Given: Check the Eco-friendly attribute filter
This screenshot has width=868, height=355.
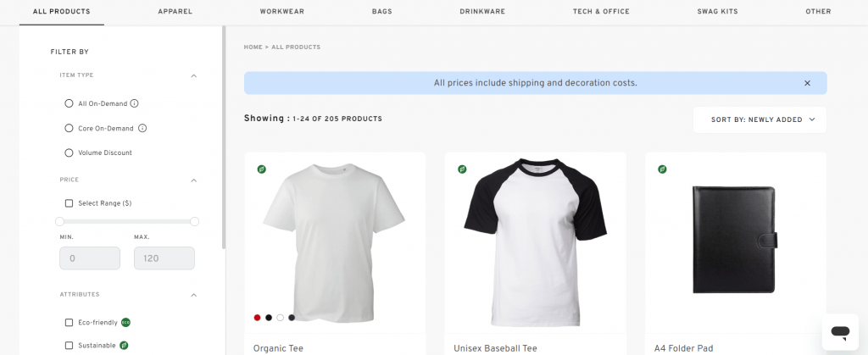Looking at the screenshot, I should click(70, 323).
